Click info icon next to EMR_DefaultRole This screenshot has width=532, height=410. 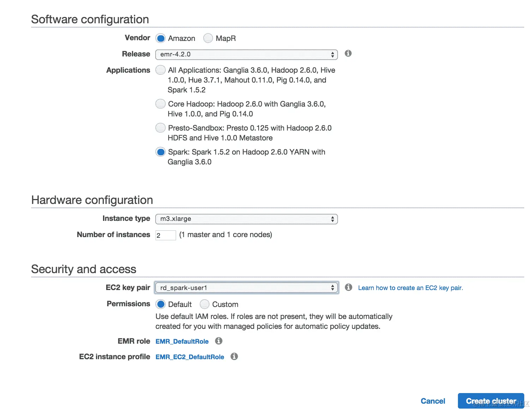(x=219, y=341)
